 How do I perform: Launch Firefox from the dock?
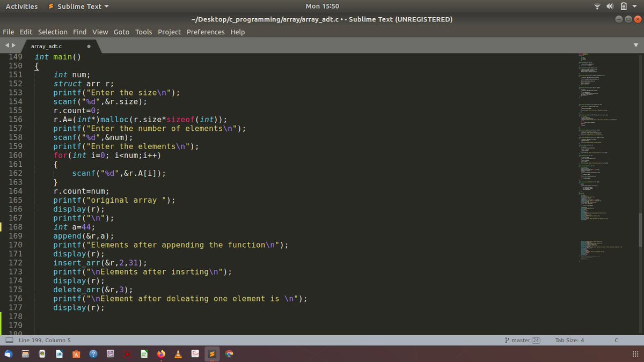161,354
